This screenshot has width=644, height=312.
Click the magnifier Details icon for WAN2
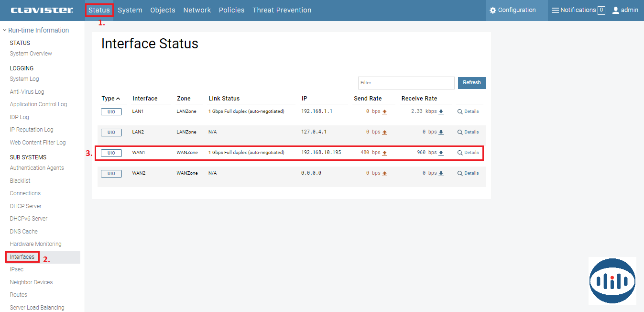[x=460, y=173]
